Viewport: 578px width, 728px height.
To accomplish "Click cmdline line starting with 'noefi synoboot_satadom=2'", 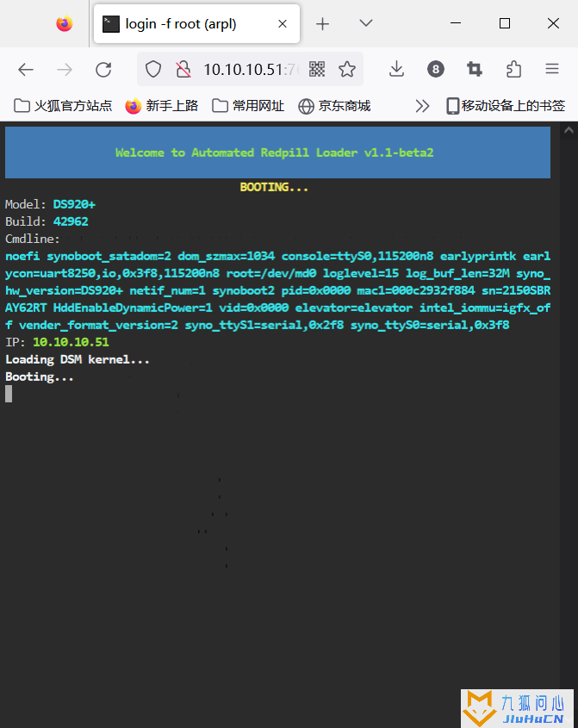I will coord(277,256).
